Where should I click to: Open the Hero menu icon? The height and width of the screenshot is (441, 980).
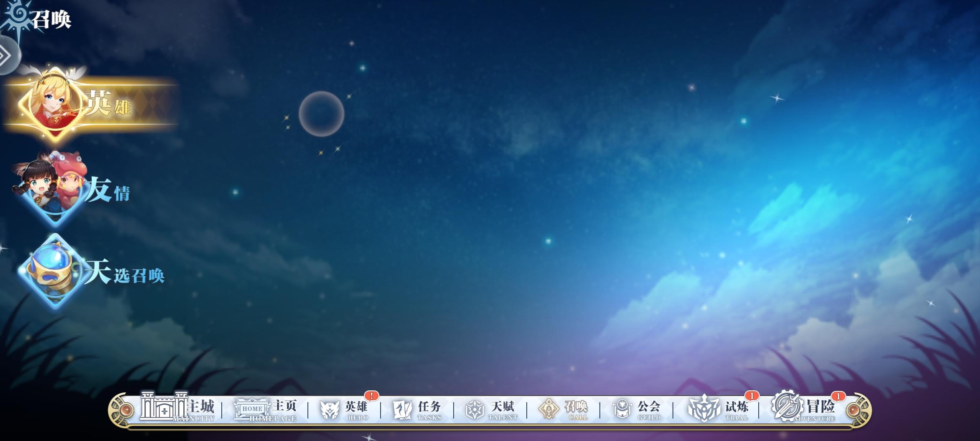pos(330,410)
